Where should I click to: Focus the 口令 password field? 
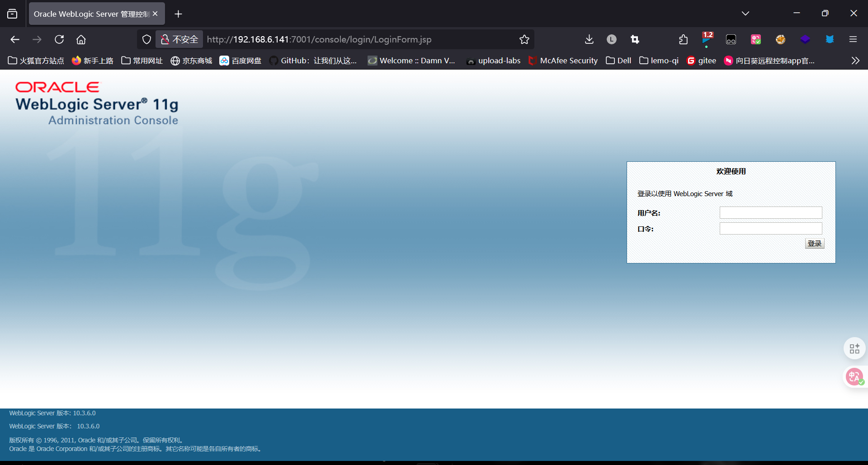pyautogui.click(x=771, y=229)
